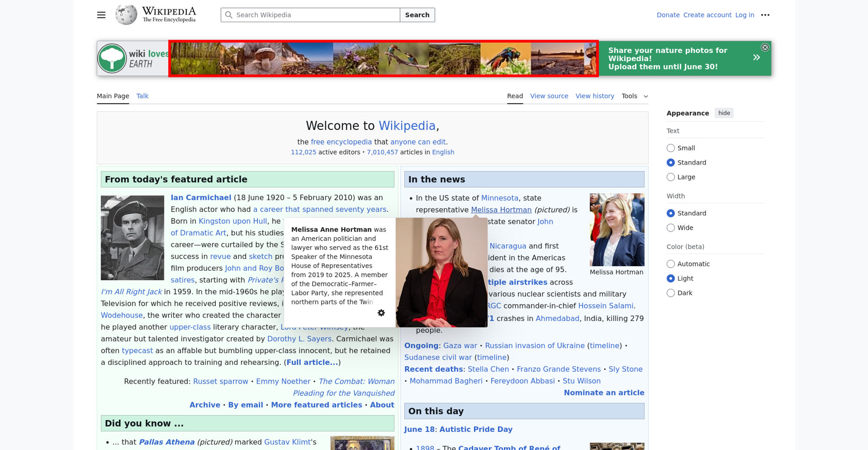Click the Log in link

tap(744, 15)
